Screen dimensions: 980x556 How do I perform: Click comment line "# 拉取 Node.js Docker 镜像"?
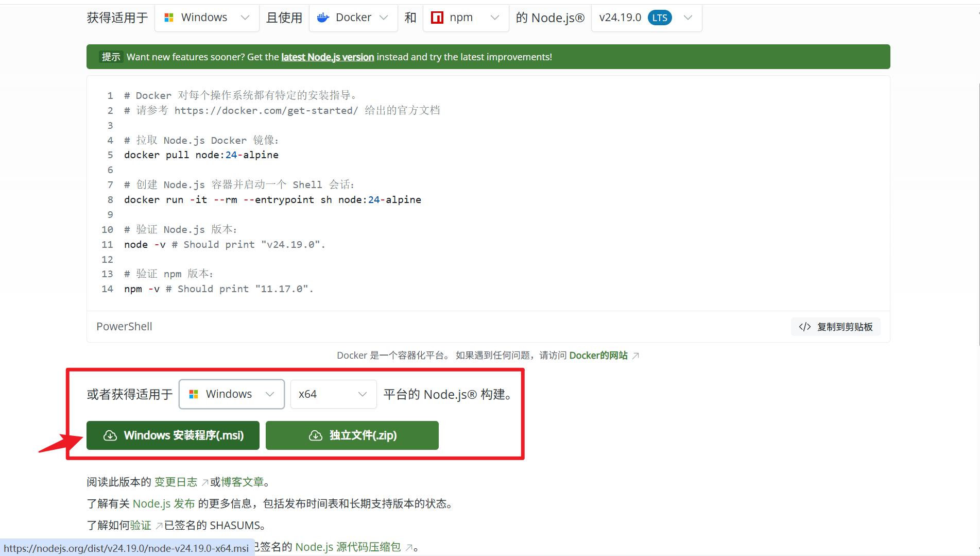[x=201, y=140]
